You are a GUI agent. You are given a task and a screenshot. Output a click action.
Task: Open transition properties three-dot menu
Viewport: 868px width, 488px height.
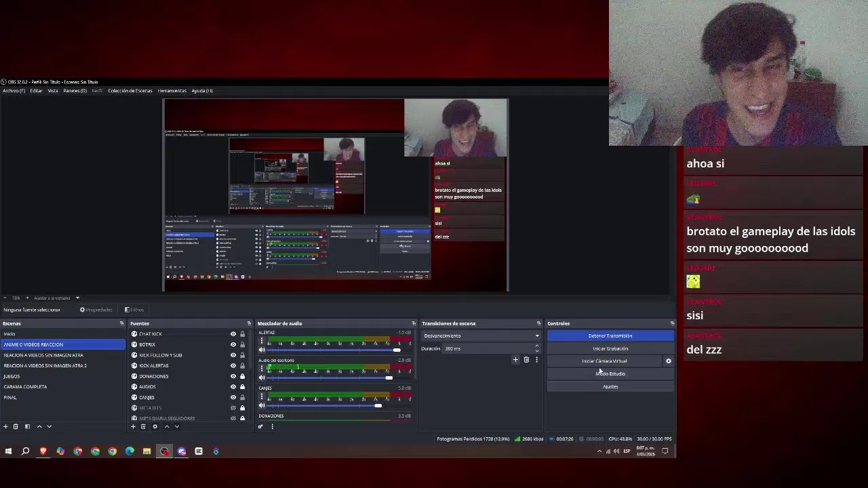pyautogui.click(x=536, y=360)
